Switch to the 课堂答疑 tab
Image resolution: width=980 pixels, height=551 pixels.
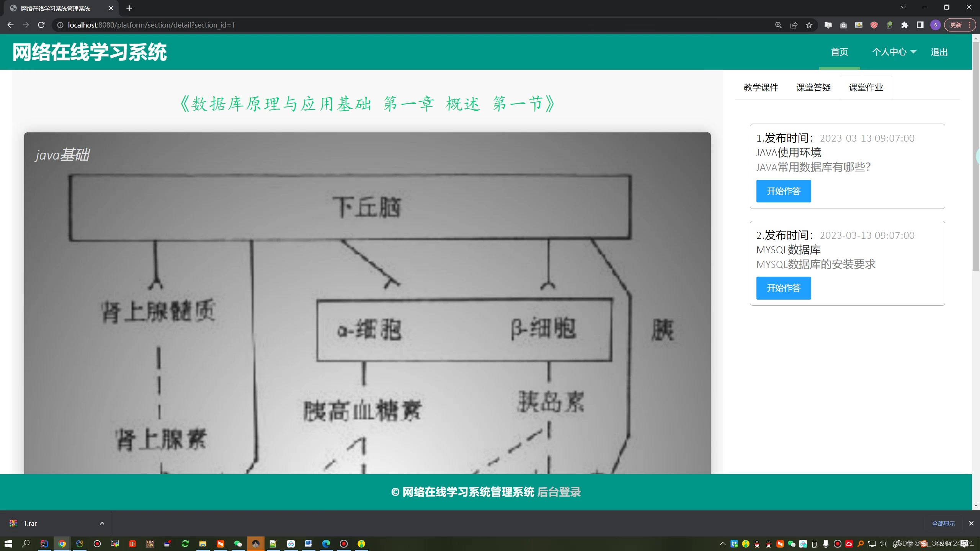(x=813, y=87)
